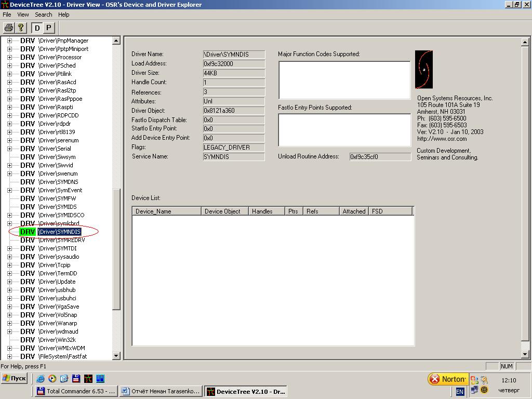Image resolution: width=532 pixels, height=399 pixels.
Task: Click tree scrollbar up arrow
Action: click(116, 41)
